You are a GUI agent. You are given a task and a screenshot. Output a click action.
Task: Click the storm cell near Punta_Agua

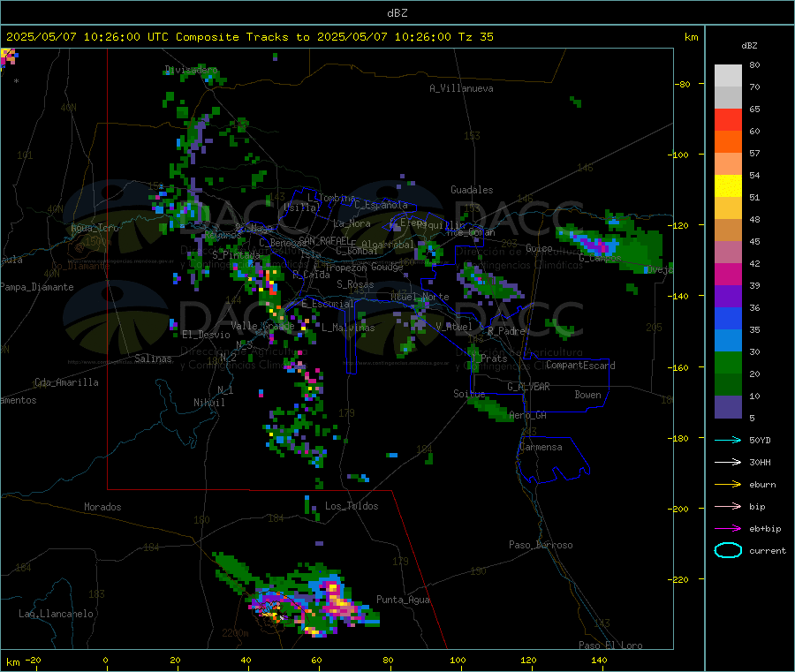click(338, 603)
